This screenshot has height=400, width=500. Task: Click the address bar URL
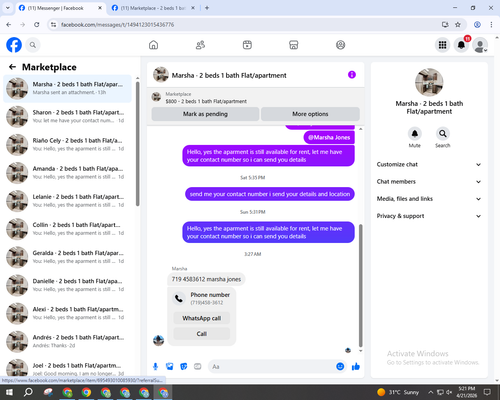(117, 25)
